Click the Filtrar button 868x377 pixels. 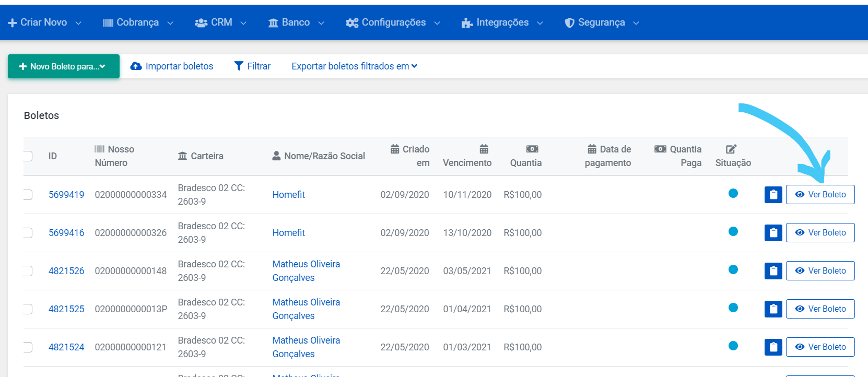(x=252, y=66)
